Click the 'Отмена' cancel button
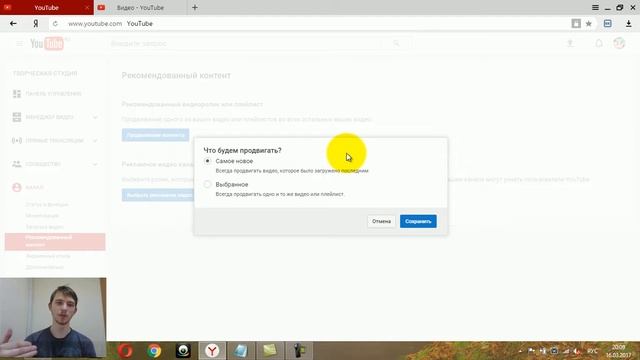 (x=381, y=221)
